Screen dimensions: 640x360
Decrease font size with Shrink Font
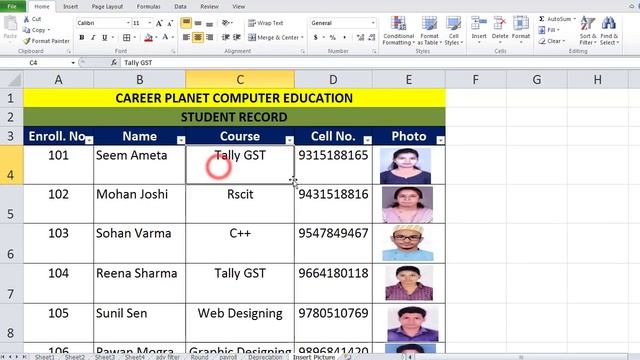170,23
